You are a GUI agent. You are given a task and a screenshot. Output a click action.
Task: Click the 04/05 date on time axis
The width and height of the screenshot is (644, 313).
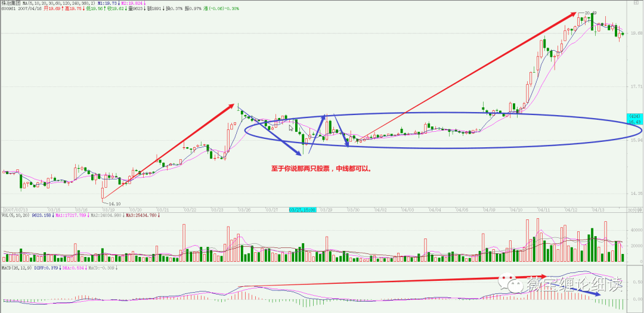pyautogui.click(x=462, y=209)
